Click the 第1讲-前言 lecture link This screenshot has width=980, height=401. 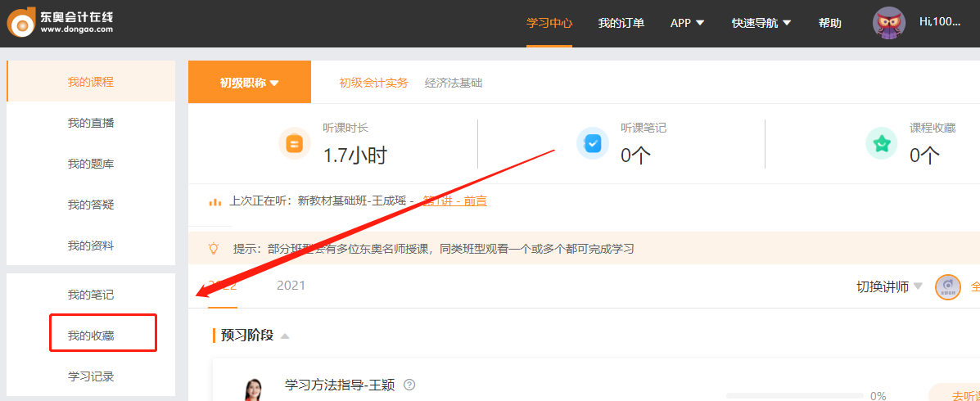pyautogui.click(x=455, y=200)
